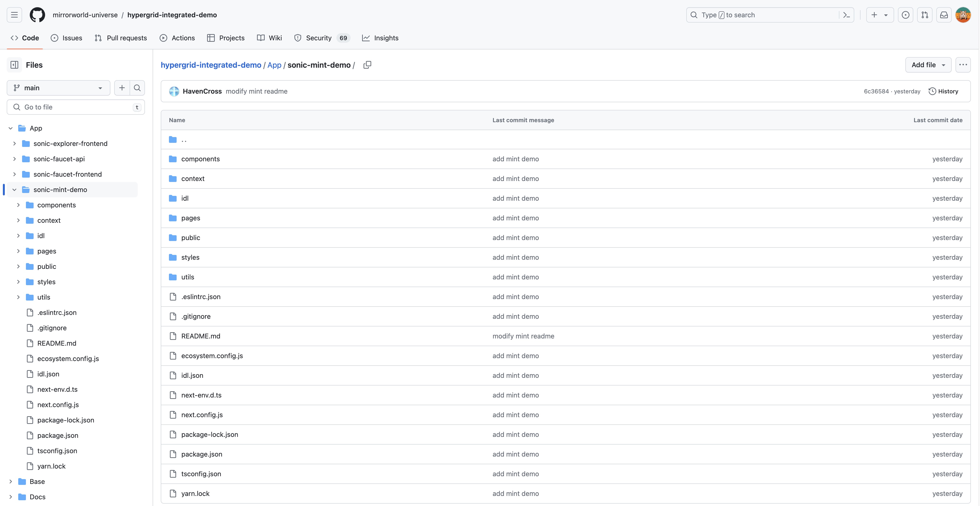Image resolution: width=980 pixels, height=506 pixels.
Task: Select tsconfig.json in the file tree
Action: pos(57,451)
